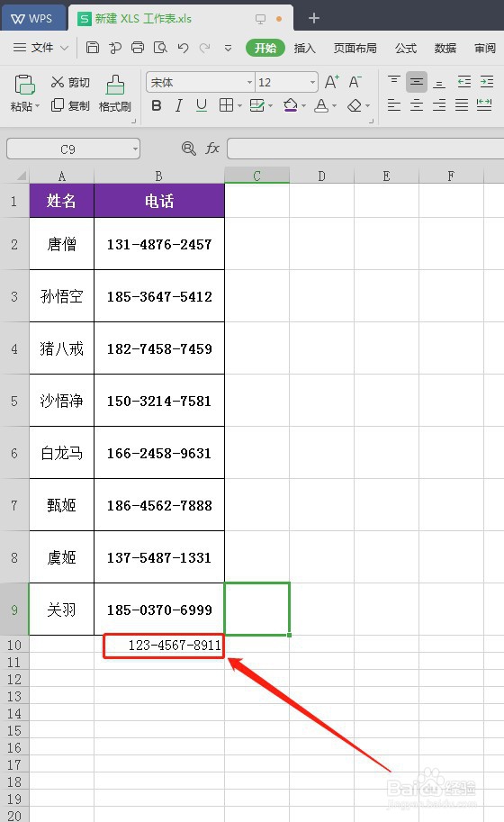
Task: Align text right icon
Action: point(439,105)
